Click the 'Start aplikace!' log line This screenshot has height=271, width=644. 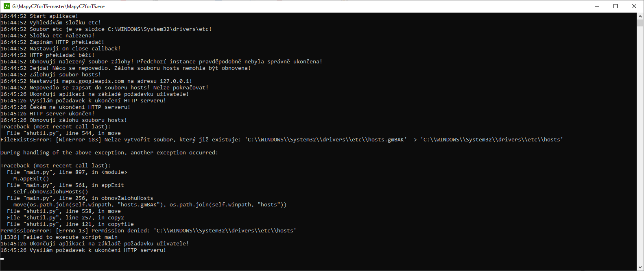click(x=39, y=16)
